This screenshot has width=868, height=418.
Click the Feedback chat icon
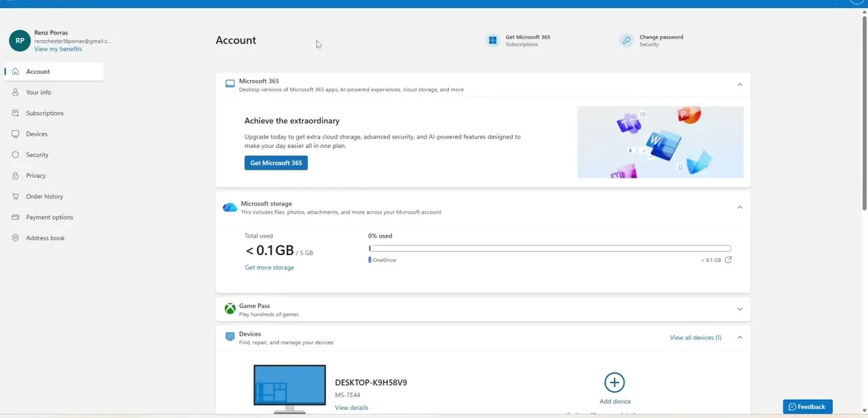pos(792,407)
